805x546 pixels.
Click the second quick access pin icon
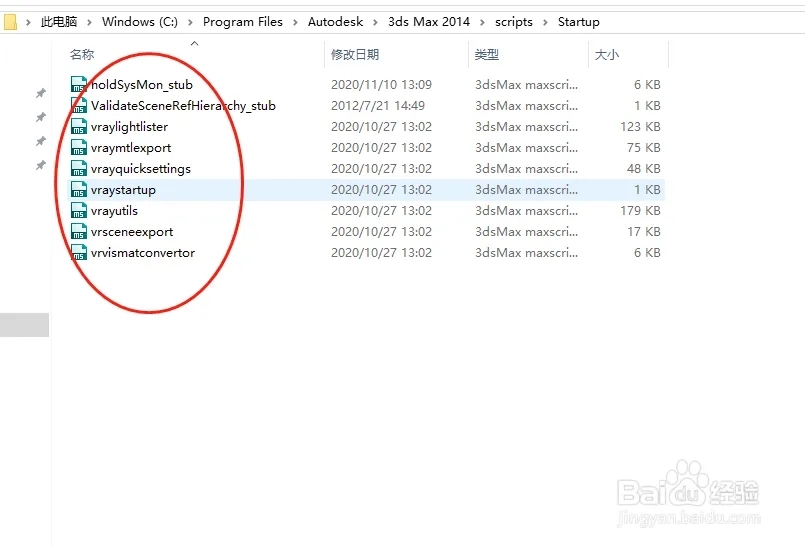41,117
